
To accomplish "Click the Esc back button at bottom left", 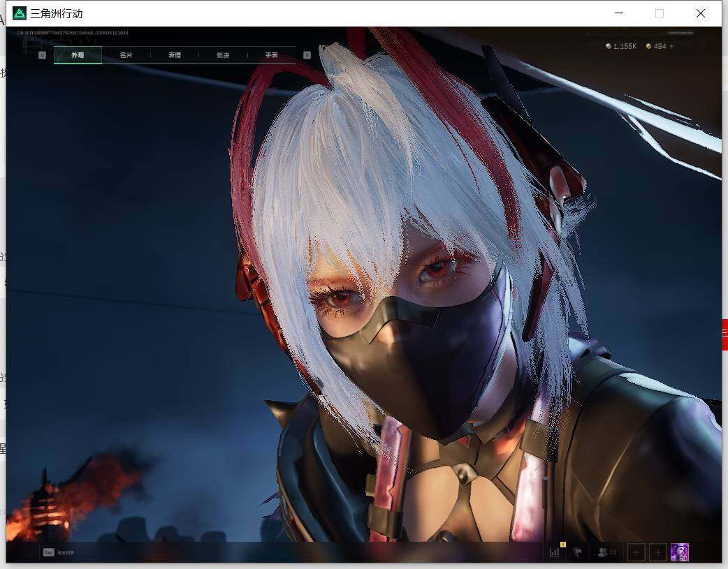I will (59, 552).
